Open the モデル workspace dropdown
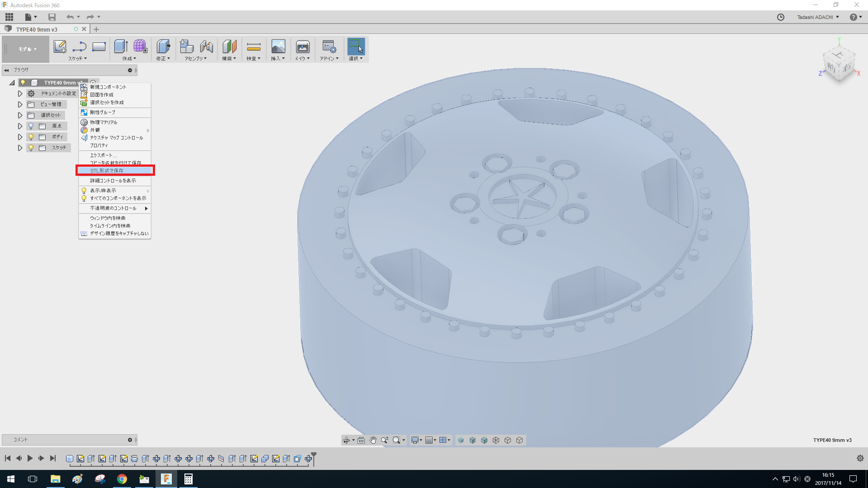 point(27,49)
